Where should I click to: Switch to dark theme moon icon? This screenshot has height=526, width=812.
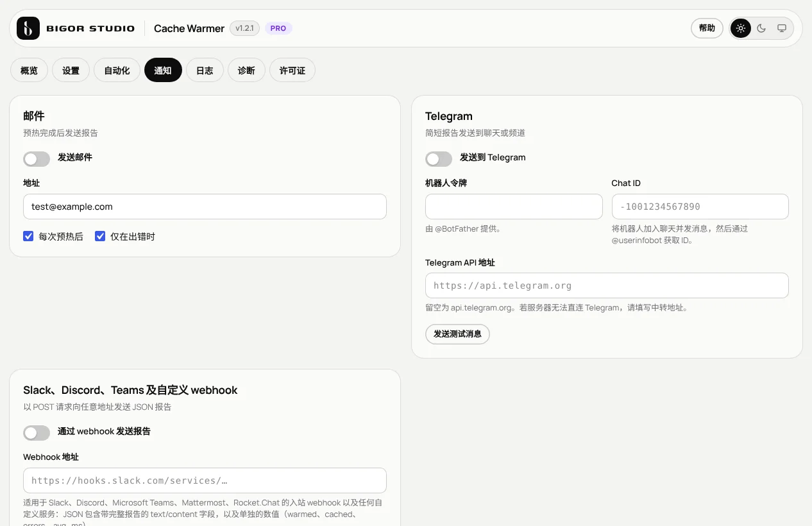tap(761, 28)
